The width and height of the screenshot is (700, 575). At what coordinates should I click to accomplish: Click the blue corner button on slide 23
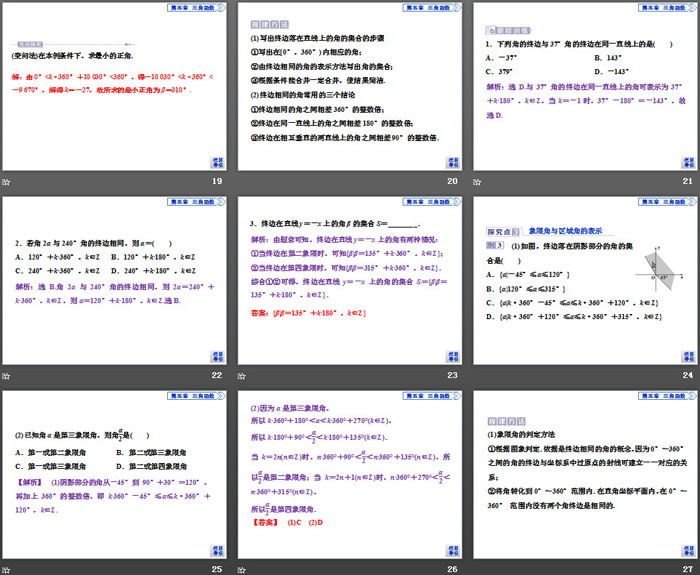[451, 356]
